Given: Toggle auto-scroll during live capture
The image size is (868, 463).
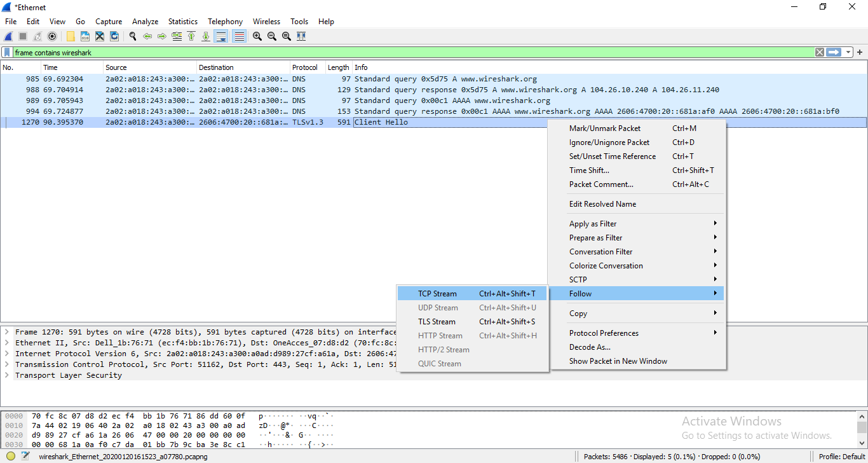Looking at the screenshot, I should pyautogui.click(x=221, y=36).
